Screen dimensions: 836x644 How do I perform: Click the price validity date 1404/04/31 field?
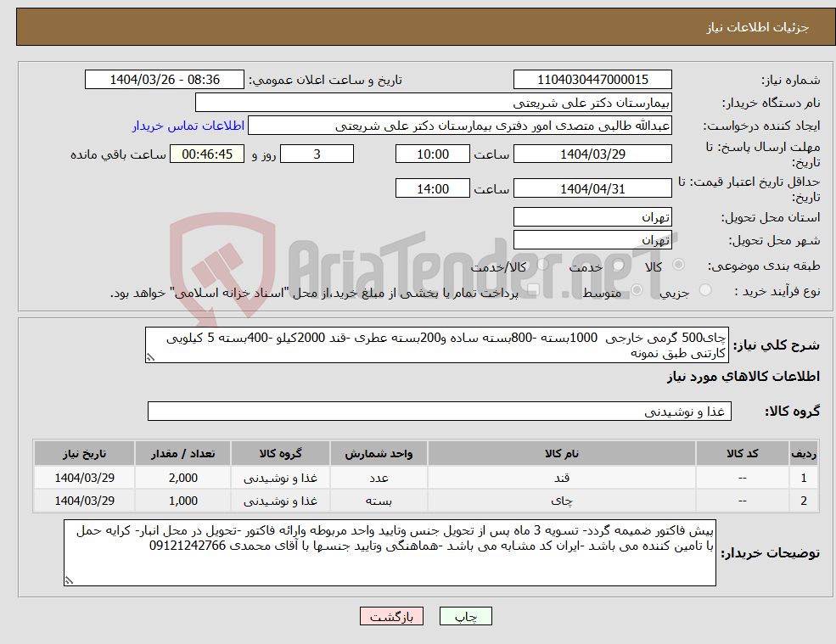[x=592, y=188]
